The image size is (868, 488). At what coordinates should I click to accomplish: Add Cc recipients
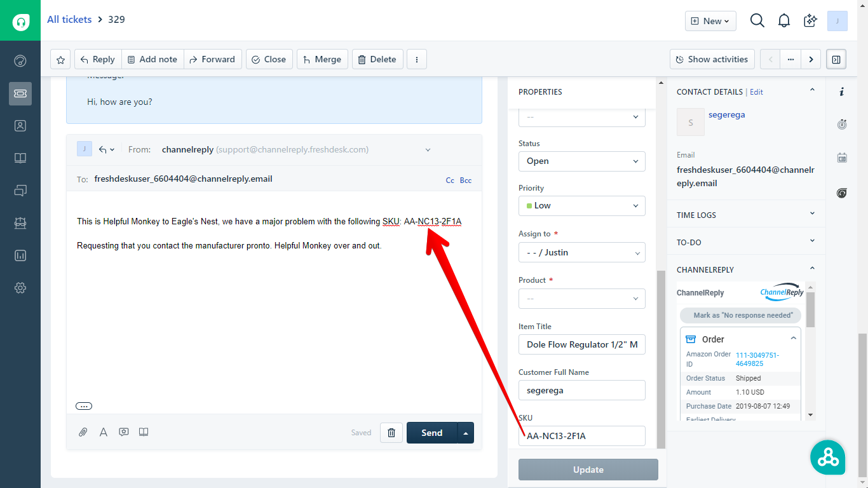450,180
